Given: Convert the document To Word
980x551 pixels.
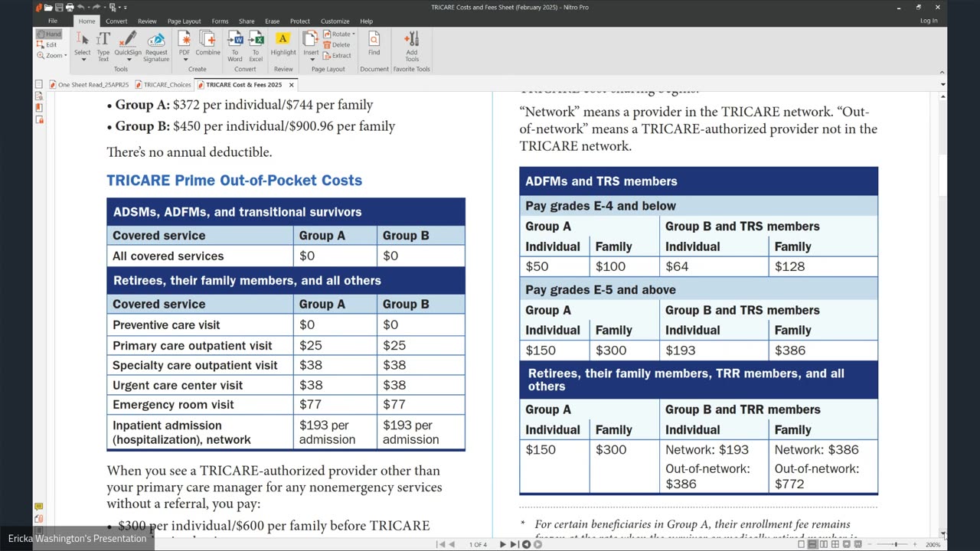Looking at the screenshot, I should click(x=235, y=46).
